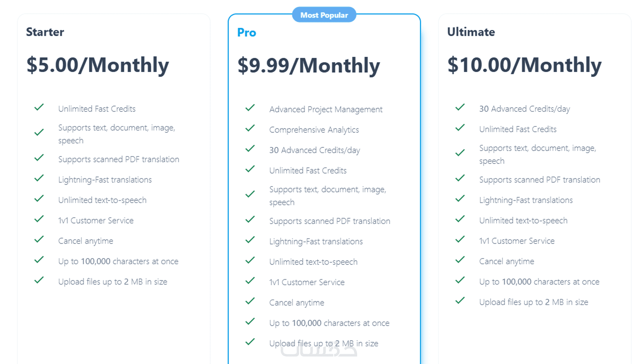Select the Pro plan heading
The image size is (638, 364).
pyautogui.click(x=247, y=33)
